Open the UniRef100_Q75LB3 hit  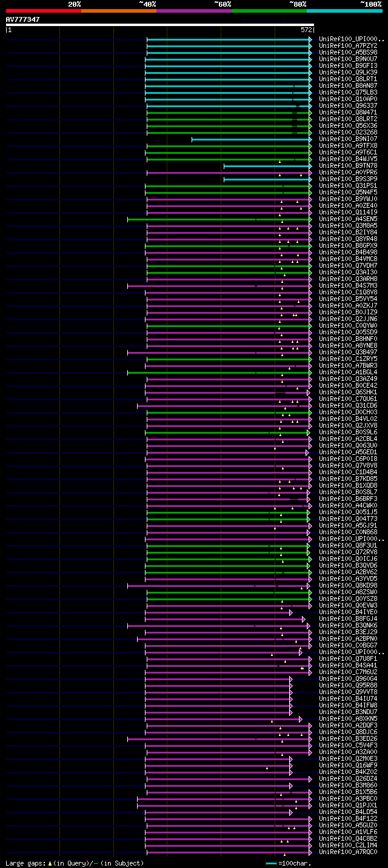tap(348, 93)
